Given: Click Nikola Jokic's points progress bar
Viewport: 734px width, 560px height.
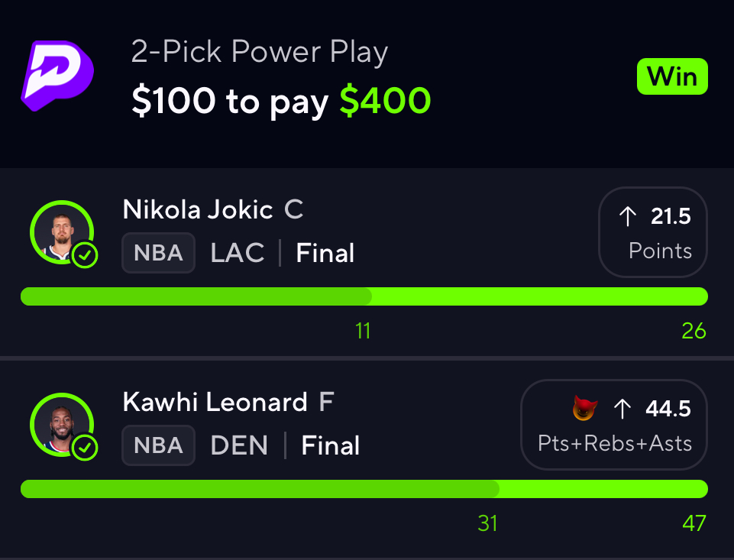Looking at the screenshot, I should click(364, 296).
